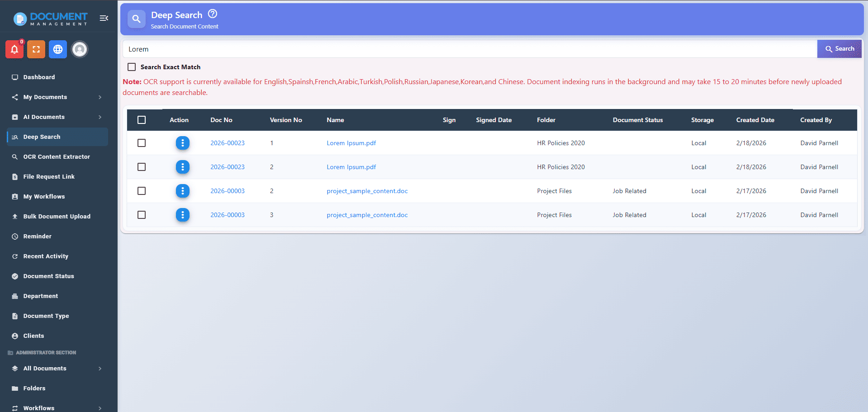Click the Clients person icon
This screenshot has width=868, height=412.
click(x=15, y=336)
